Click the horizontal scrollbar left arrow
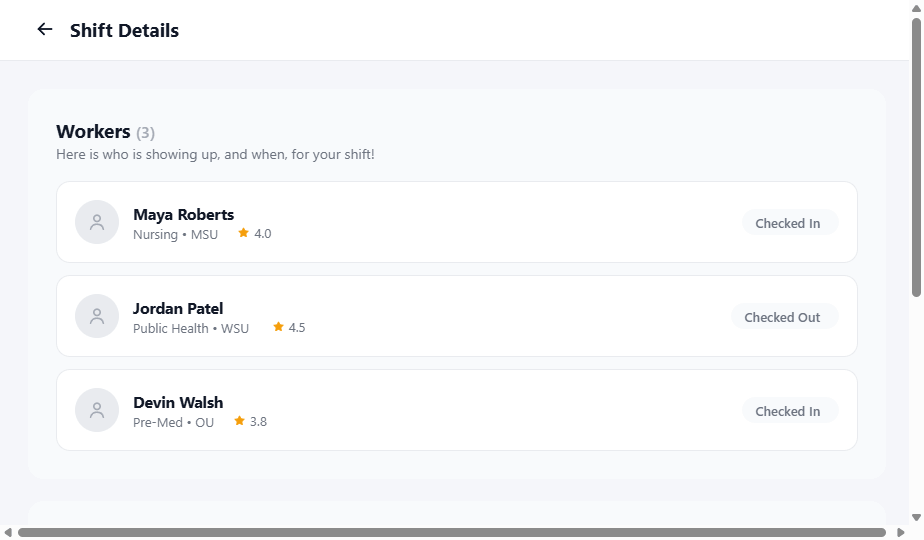Screen dimensions: 924x540 pyautogui.click(x=8, y=532)
